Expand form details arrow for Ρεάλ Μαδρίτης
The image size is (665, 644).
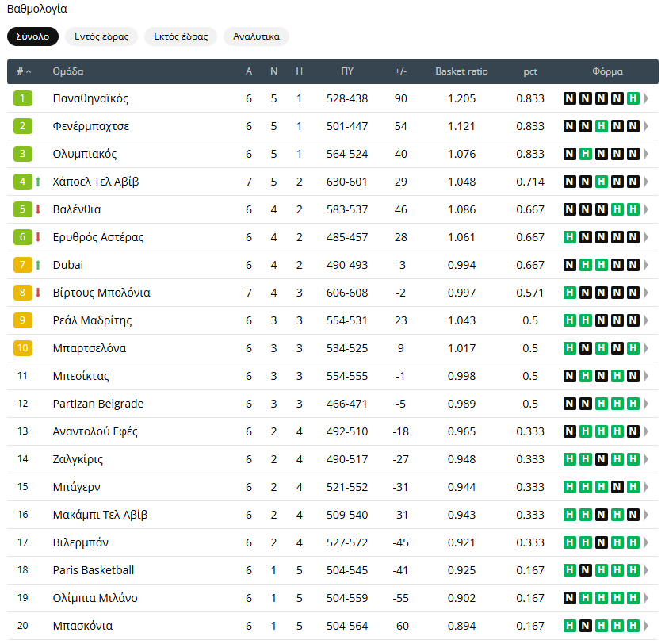[646, 320]
